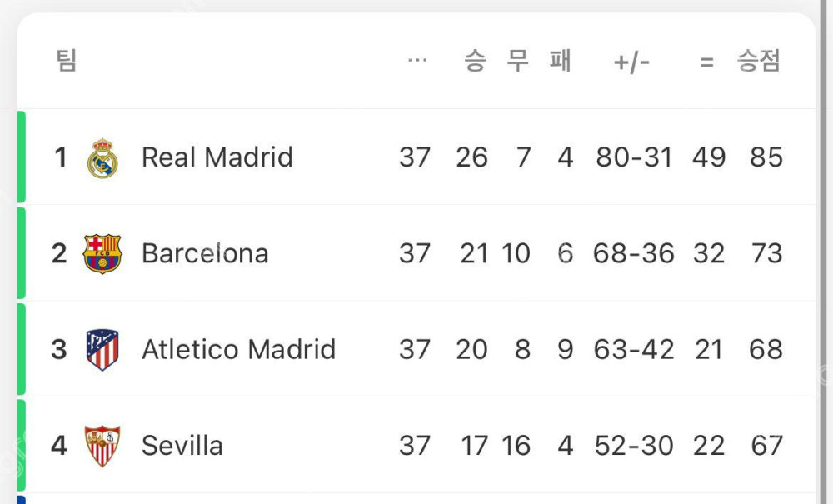Click the ellipsis matches-played column header
This screenshot has width=833, height=504.
click(x=417, y=62)
